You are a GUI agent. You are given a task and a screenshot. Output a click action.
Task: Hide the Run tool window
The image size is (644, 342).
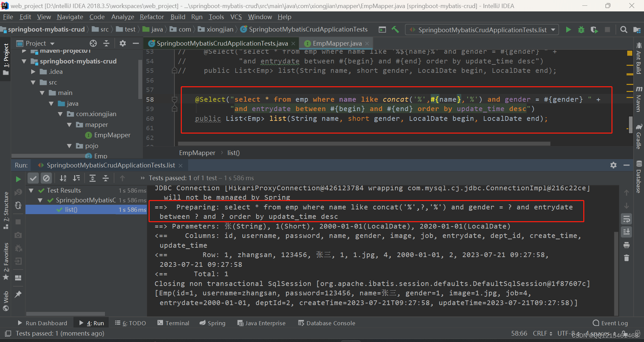pyautogui.click(x=626, y=165)
